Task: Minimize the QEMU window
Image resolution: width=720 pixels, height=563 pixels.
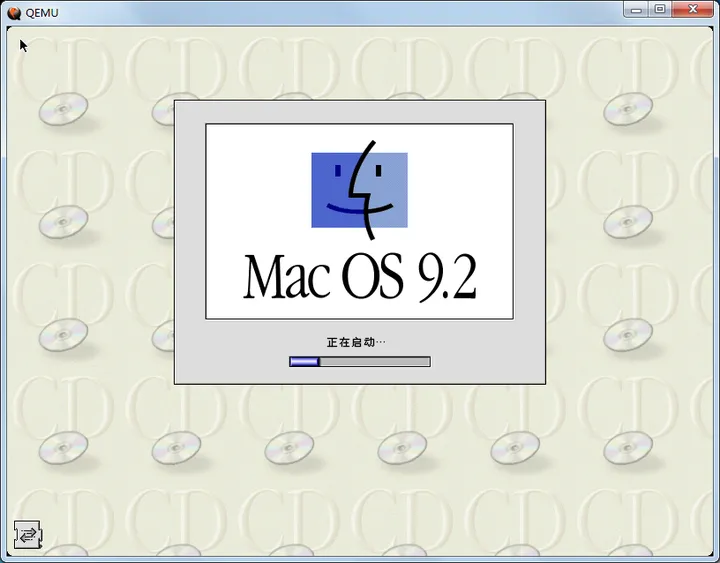Action: [x=636, y=10]
